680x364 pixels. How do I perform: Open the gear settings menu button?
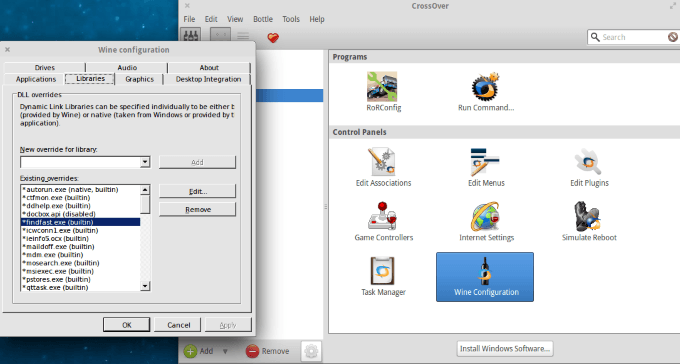pos(311,351)
